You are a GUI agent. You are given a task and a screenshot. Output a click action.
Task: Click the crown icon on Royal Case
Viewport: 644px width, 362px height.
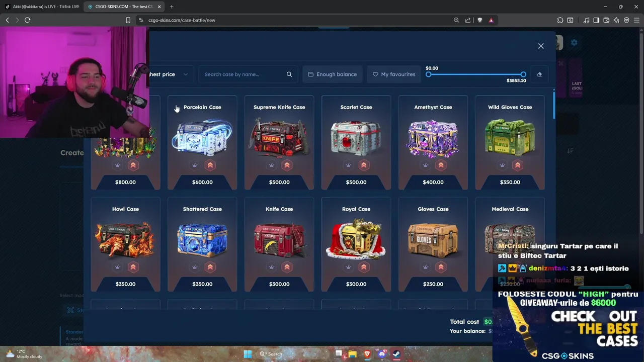pyautogui.click(x=349, y=267)
